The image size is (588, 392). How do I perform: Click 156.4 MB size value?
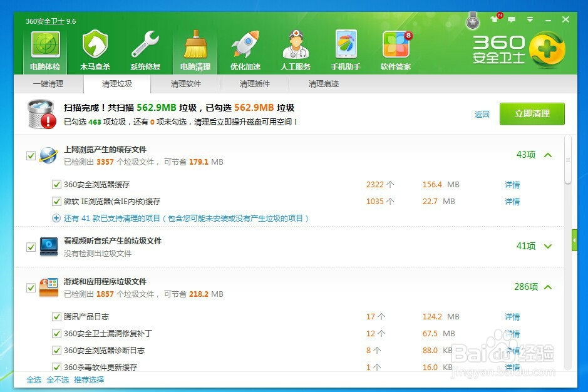(441, 185)
